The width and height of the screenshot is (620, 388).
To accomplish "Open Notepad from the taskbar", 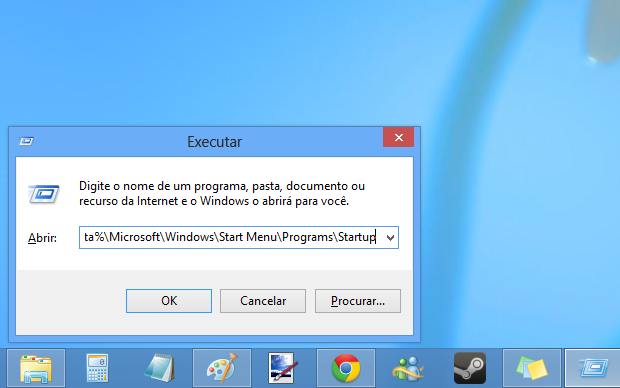I will click(x=160, y=368).
